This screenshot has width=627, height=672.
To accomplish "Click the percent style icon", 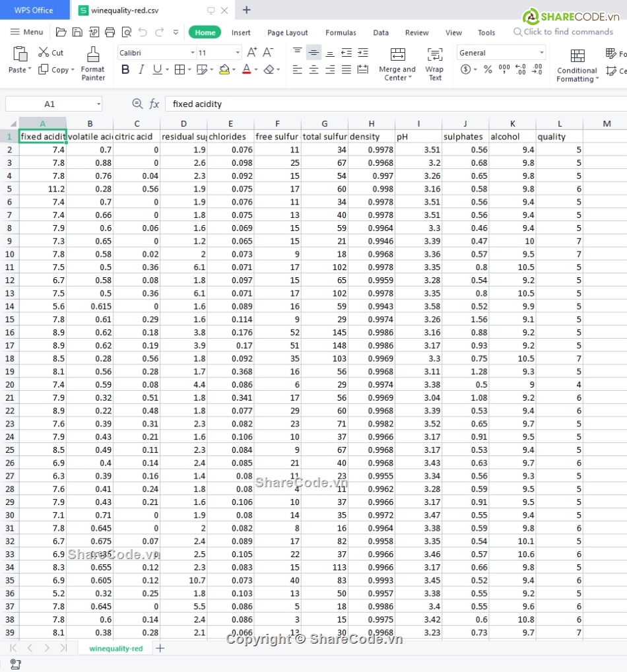I will tap(488, 69).
